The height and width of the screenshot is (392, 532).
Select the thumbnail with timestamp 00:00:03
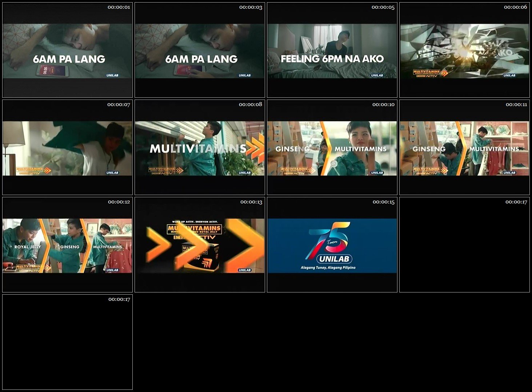(200, 50)
